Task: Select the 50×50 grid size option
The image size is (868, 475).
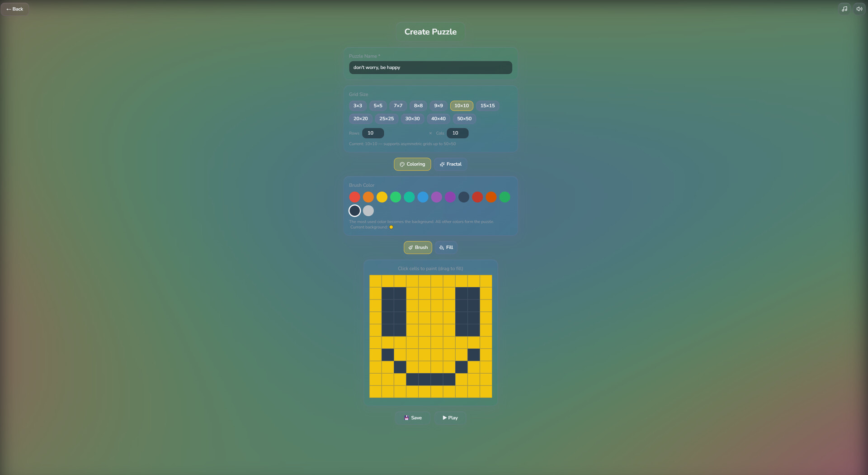Action: pos(464,119)
